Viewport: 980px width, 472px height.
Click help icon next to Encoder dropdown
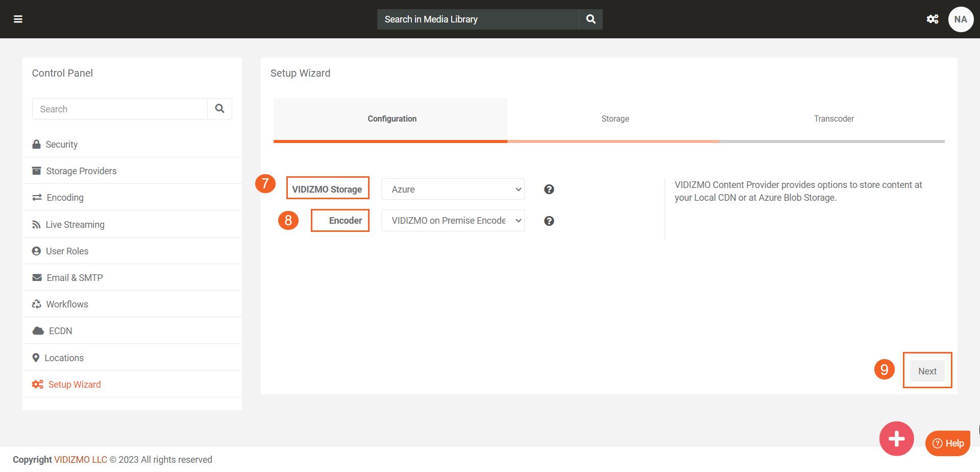point(549,221)
